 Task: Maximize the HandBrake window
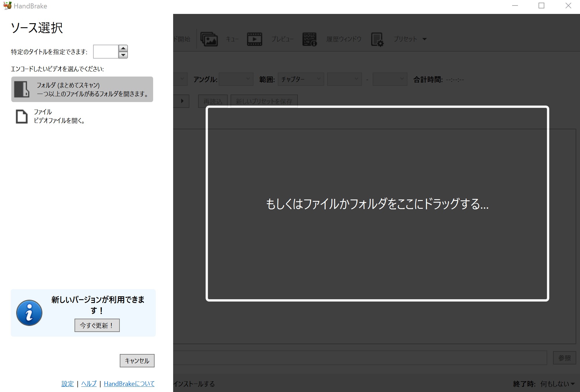coord(541,6)
